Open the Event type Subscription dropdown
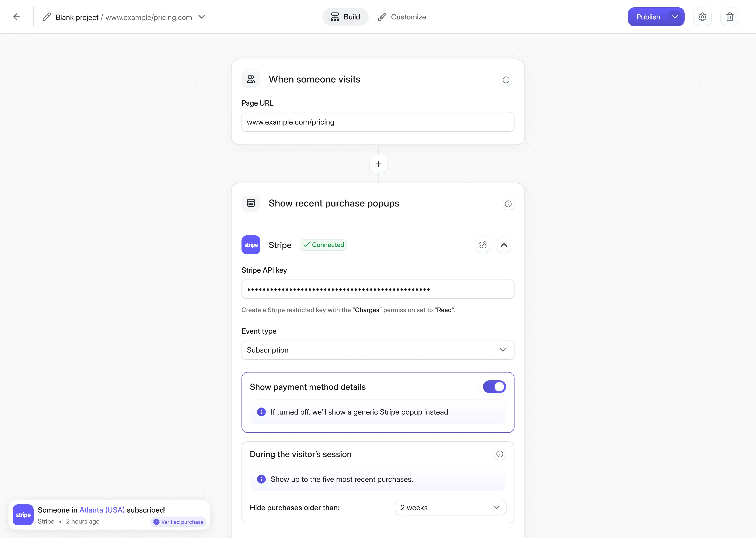 click(378, 350)
